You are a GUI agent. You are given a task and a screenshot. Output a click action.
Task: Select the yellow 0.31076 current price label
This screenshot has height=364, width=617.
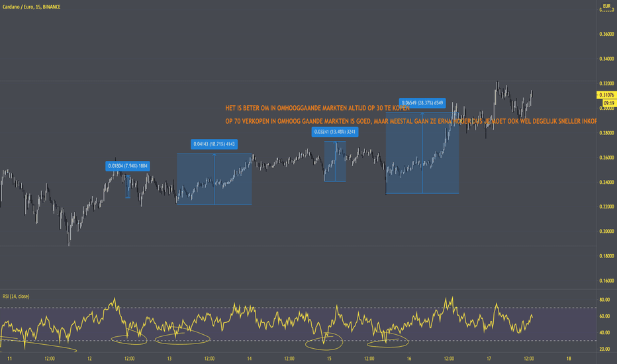[606, 95]
